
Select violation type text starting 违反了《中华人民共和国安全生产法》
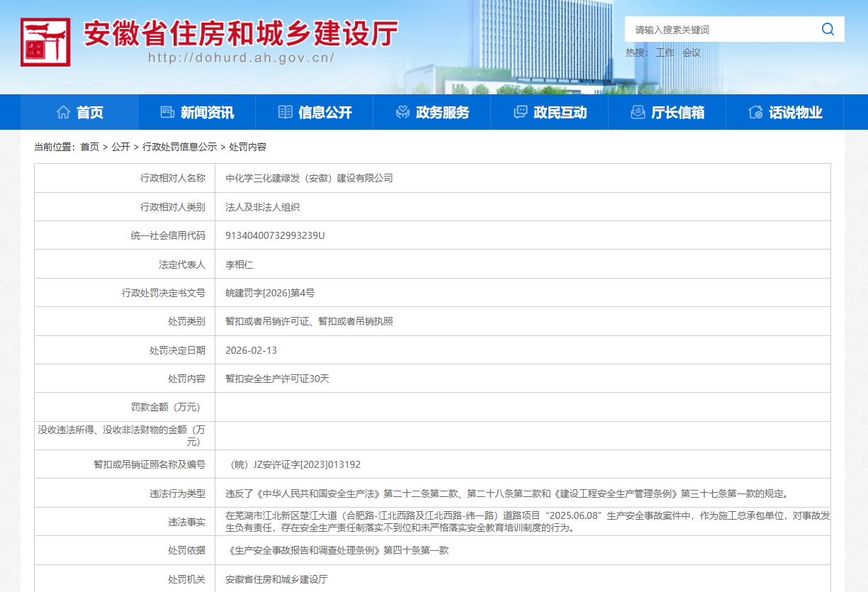click(x=507, y=493)
